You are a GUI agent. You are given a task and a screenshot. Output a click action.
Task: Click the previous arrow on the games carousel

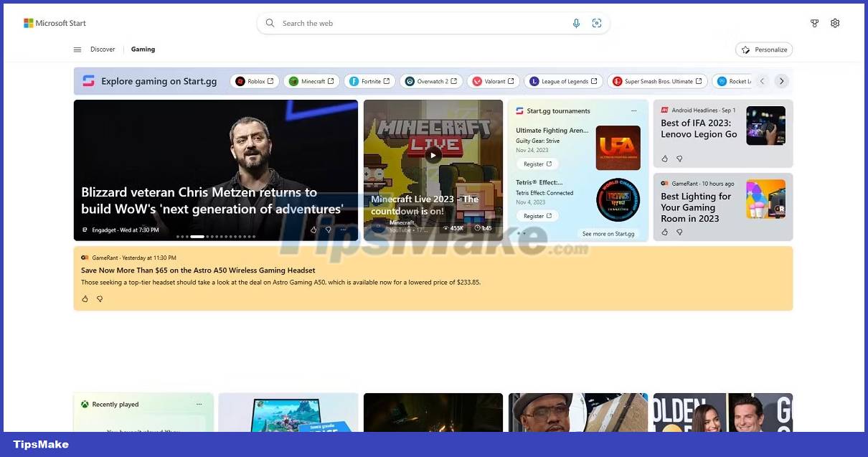coord(763,81)
